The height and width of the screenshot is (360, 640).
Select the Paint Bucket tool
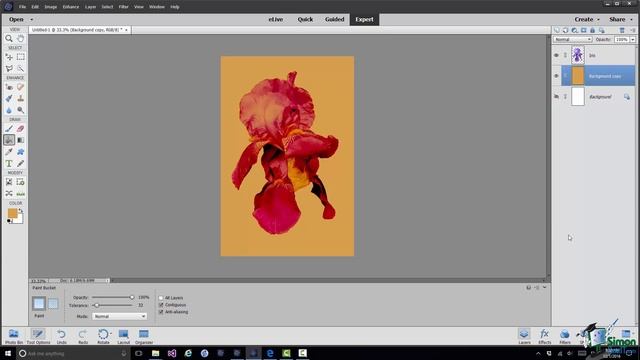[x=9, y=140]
